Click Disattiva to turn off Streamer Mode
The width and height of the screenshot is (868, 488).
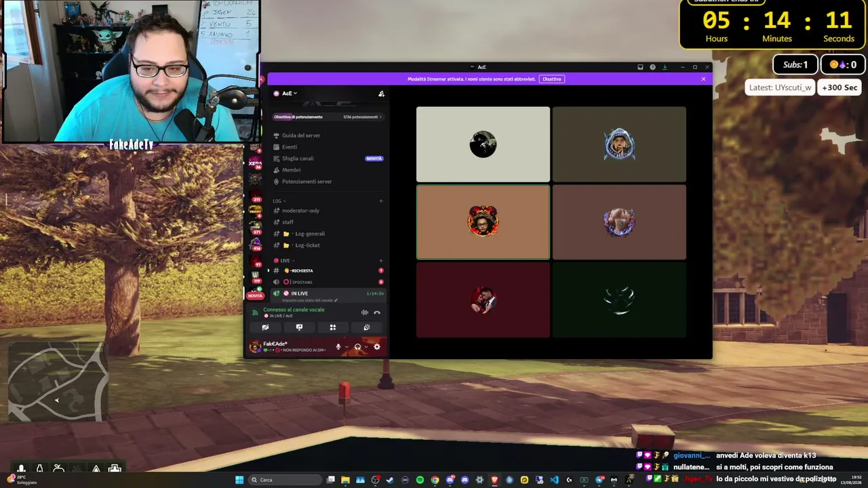pos(552,79)
